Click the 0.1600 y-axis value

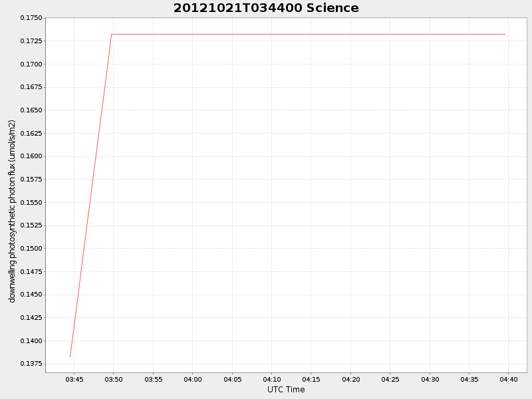click(31, 156)
